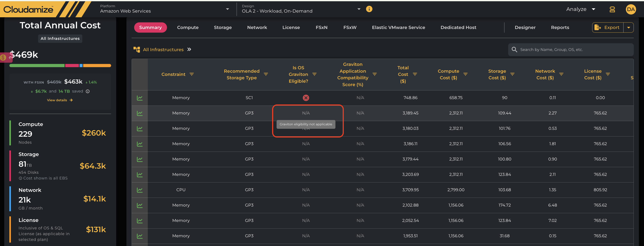Click the yellow info icon beside Design
Image resolution: width=644 pixels, height=246 pixels.
[x=369, y=9]
